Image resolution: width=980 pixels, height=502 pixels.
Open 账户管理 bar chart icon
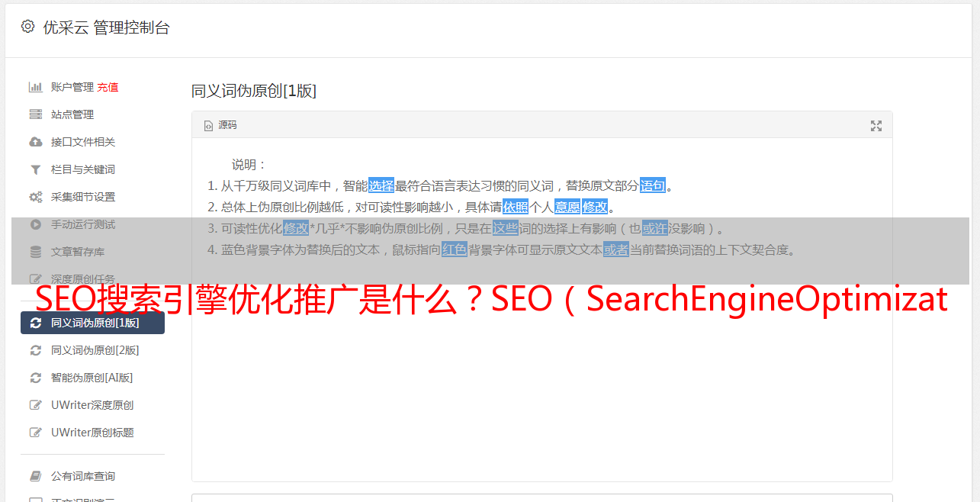pyautogui.click(x=35, y=87)
